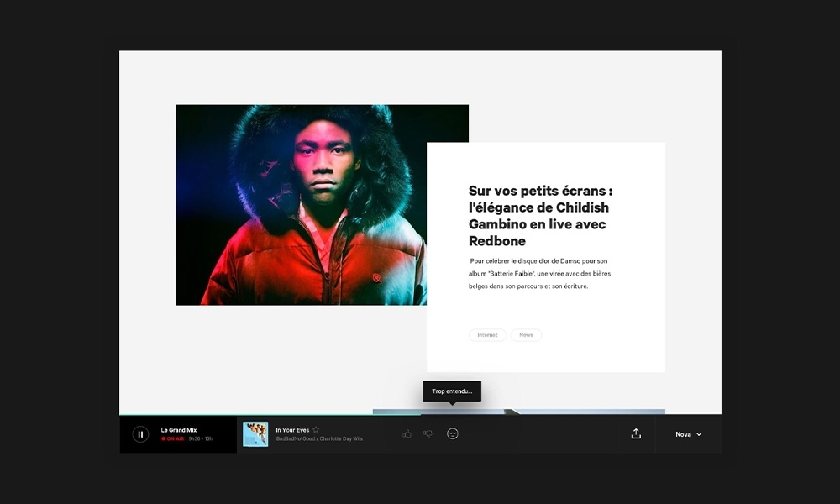Select the News tag

[526, 335]
